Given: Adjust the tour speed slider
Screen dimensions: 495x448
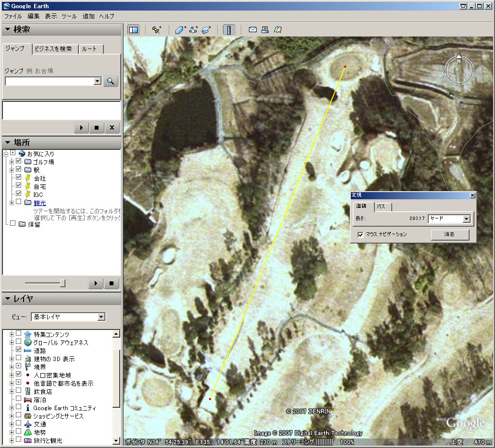Looking at the screenshot, I should [62, 283].
